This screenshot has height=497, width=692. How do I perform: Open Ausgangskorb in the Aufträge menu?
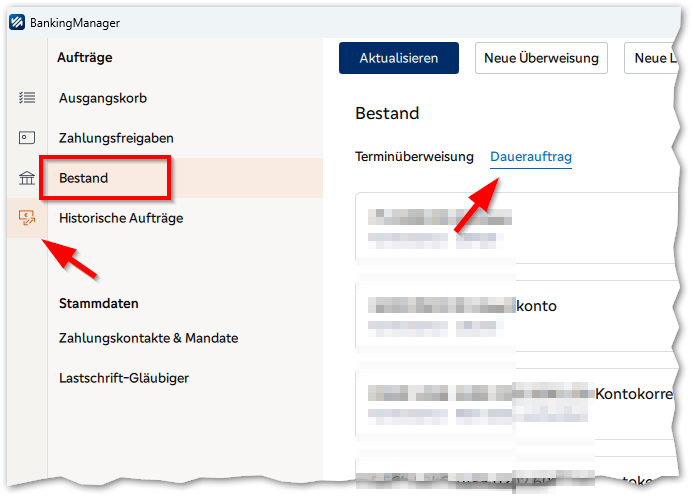[103, 98]
